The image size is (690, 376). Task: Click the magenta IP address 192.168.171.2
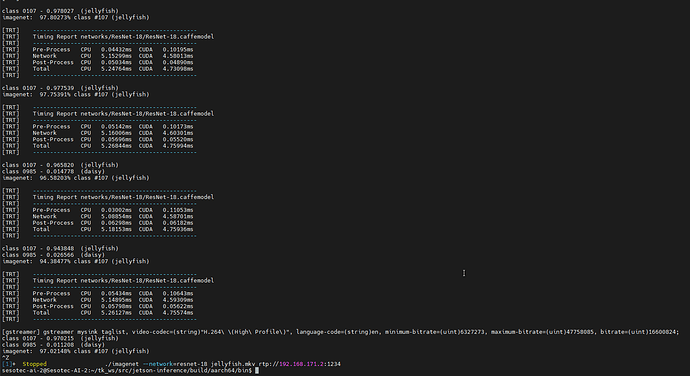tap(301, 364)
